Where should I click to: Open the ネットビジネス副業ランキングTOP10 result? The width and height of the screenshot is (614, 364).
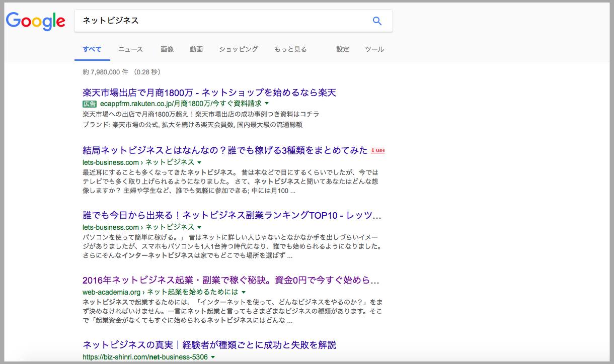point(232,216)
